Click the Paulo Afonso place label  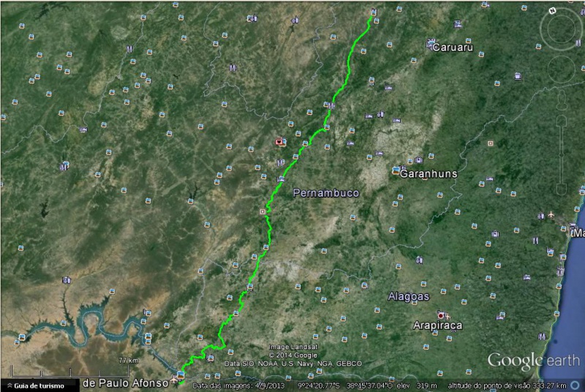point(126,383)
